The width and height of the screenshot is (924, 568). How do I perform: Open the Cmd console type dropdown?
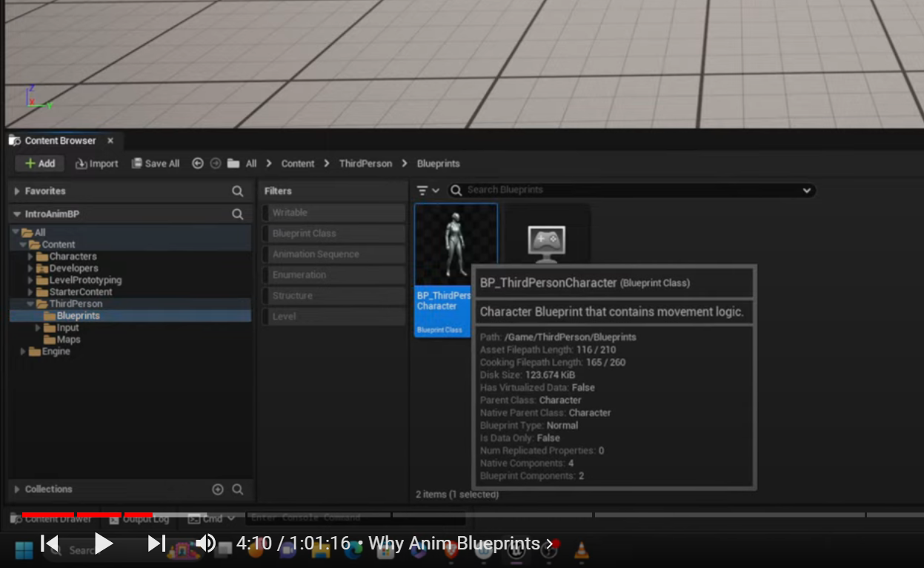(212, 518)
